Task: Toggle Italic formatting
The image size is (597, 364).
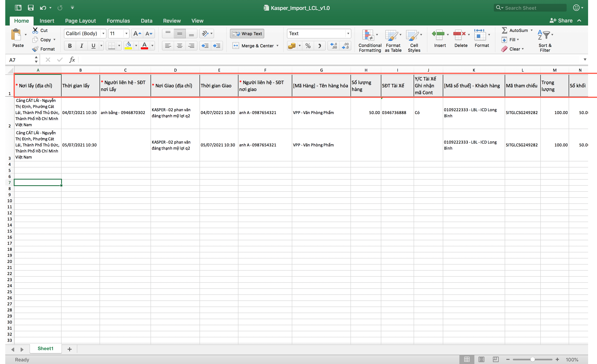Action: (x=82, y=46)
